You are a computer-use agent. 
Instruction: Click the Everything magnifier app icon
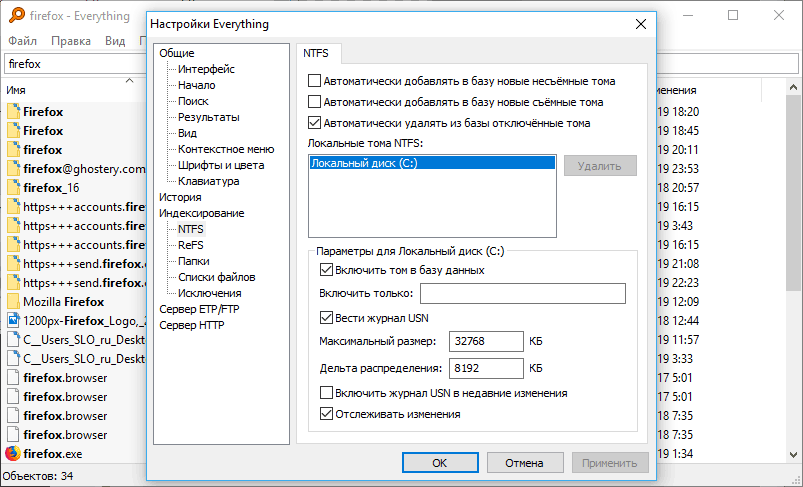coord(17,16)
